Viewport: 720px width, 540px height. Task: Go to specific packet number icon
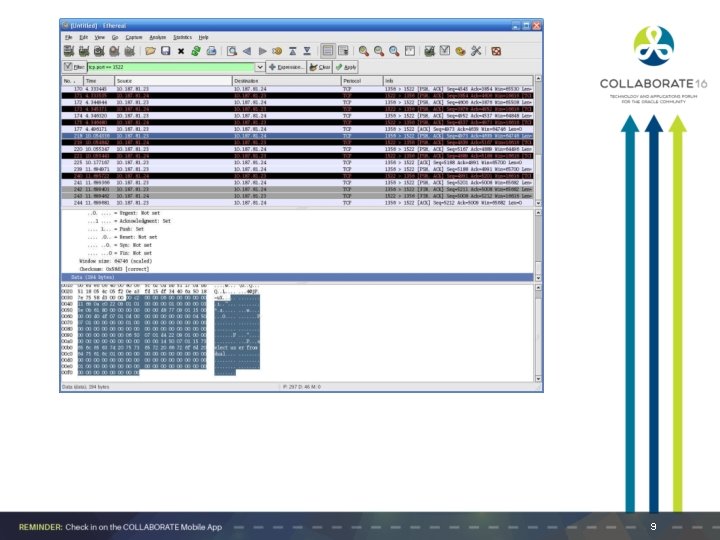tap(277, 51)
